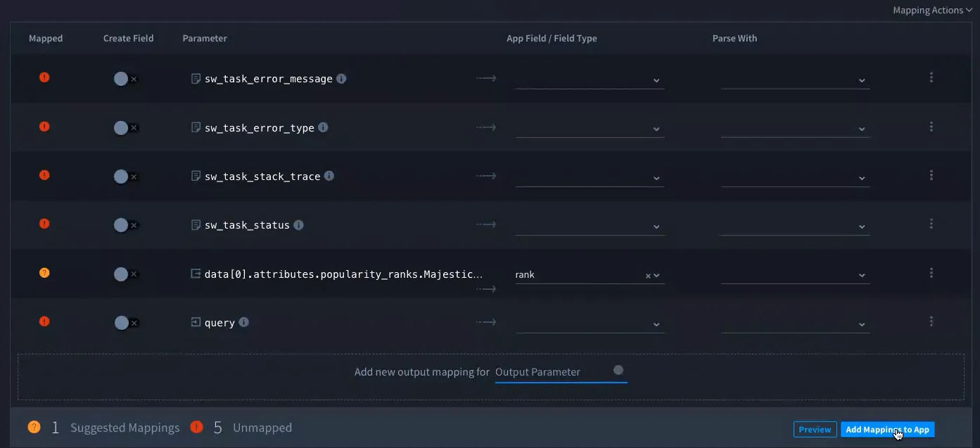Open the three-dot menu for sw_task_status row
This screenshot has height=448, width=980.
coord(931,224)
